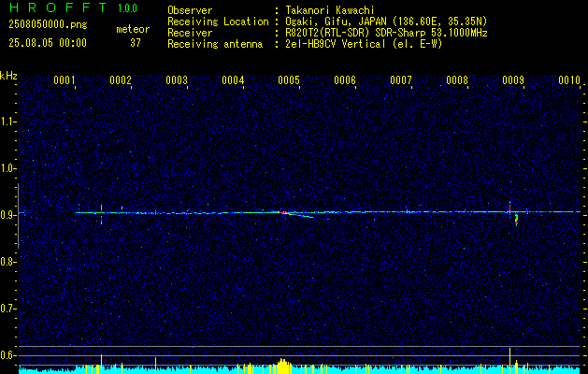Click the kHz axis unit label
The height and width of the screenshot is (374, 588).
[x=8, y=76]
